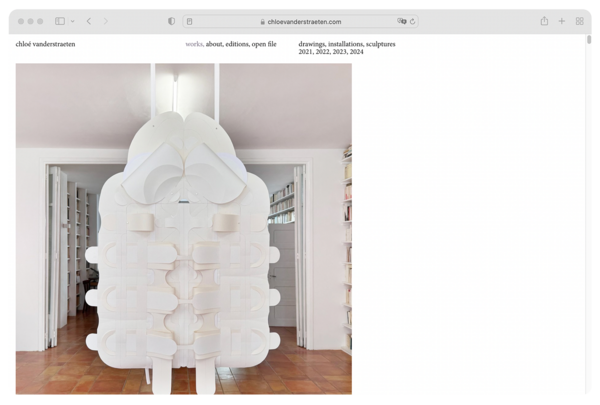Screen dimensions: 600x405
Task: Reload the current page
Action: [412, 21]
